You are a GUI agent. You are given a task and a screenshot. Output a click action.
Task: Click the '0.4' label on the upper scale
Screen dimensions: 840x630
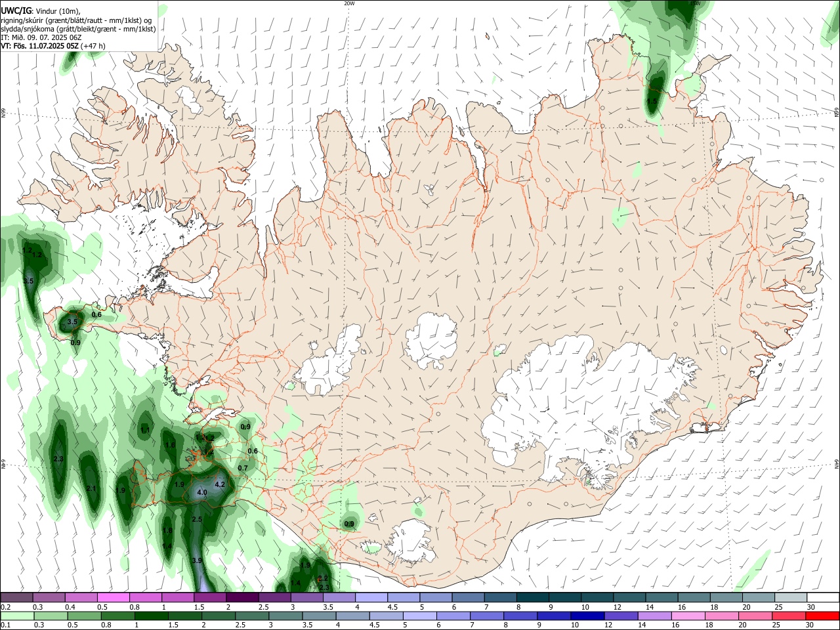pyautogui.click(x=70, y=607)
